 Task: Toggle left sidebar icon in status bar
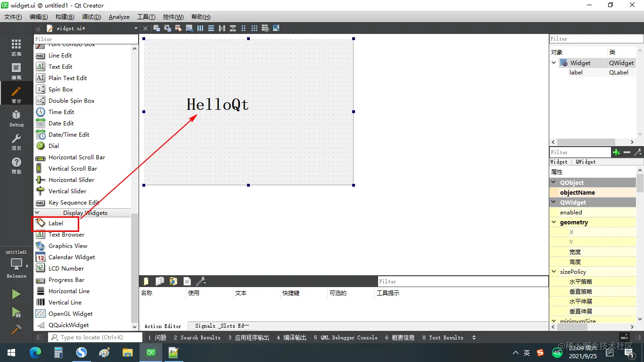pos(40,337)
